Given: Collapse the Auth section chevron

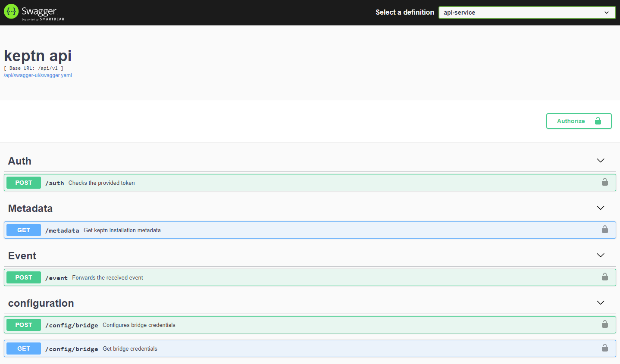Looking at the screenshot, I should pyautogui.click(x=601, y=161).
